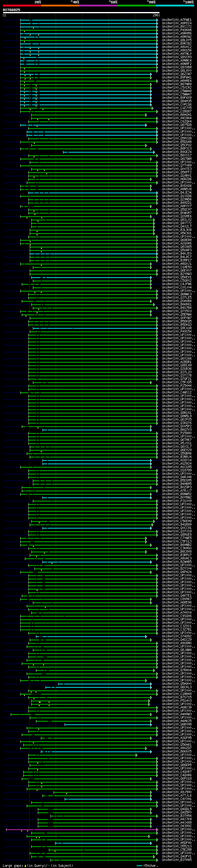Select hit label UniRef100_B9GEZ4

tap(176, 152)
